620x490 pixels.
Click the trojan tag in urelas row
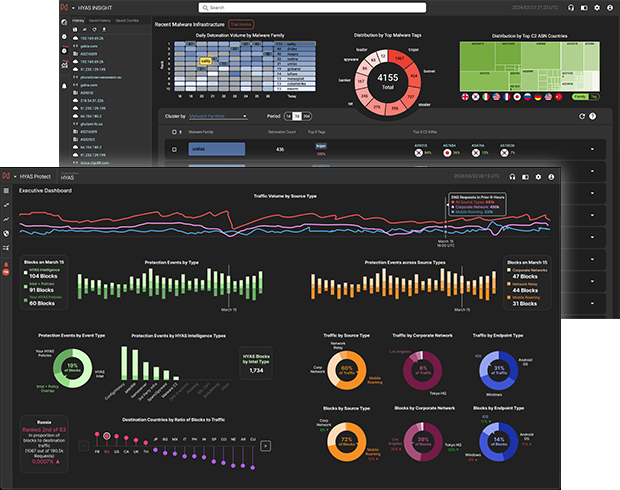coord(321,146)
